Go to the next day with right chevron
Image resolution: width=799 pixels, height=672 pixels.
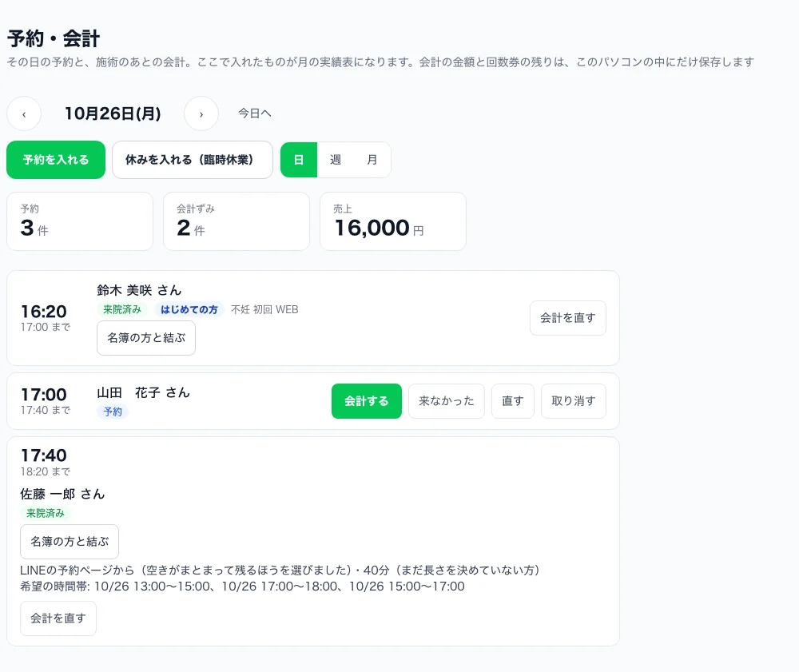[201, 113]
